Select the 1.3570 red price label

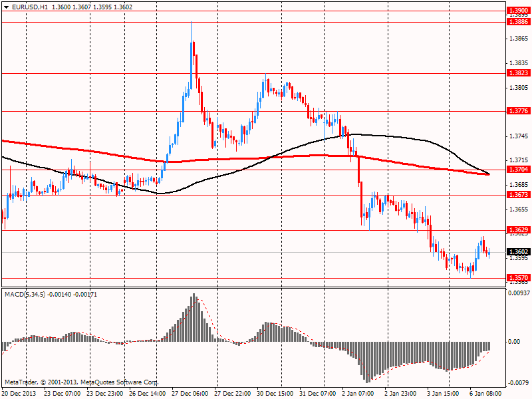click(519, 278)
